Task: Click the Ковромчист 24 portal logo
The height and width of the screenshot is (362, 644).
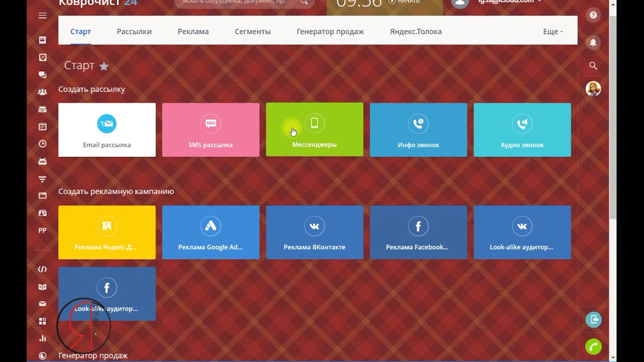Action: [98, 3]
